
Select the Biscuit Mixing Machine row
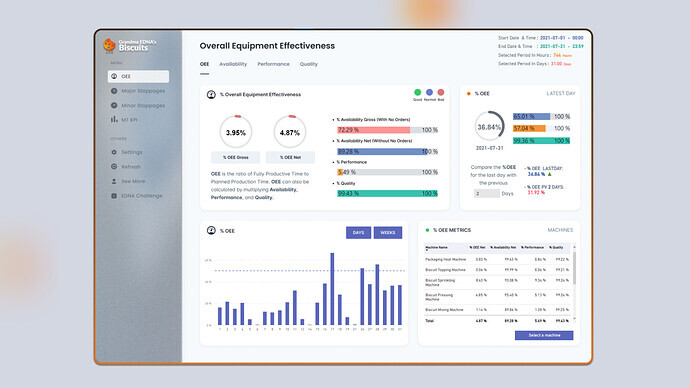click(x=497, y=310)
